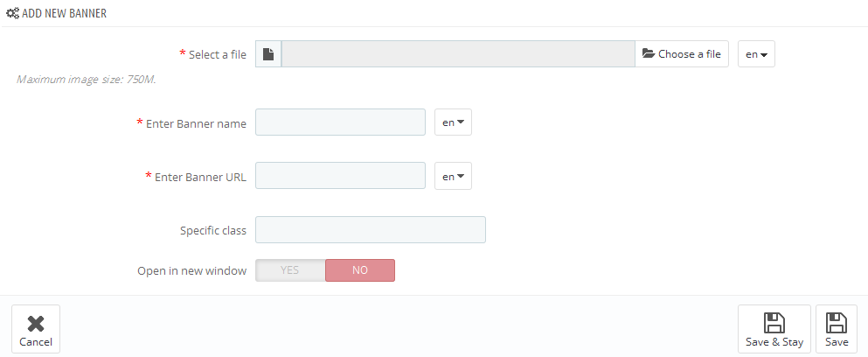The image size is (868, 357).
Task: Enable Open in new window with YES
Action: click(x=290, y=270)
